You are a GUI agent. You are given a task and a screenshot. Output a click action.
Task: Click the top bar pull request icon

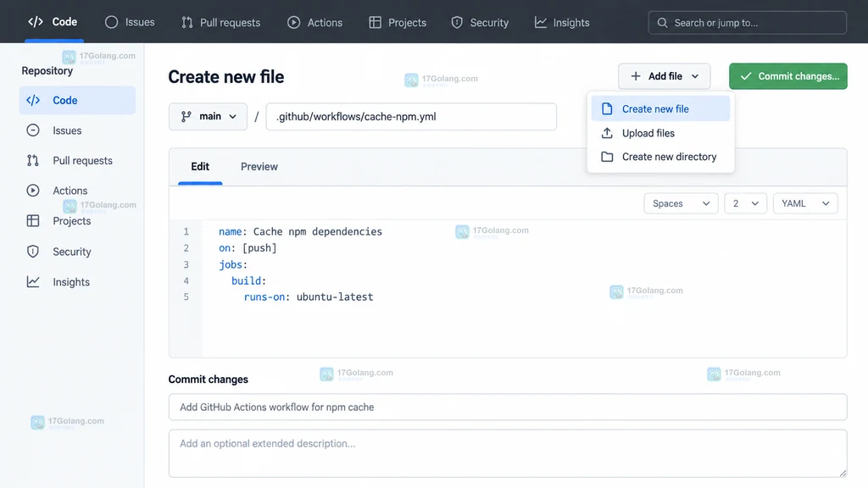pyautogui.click(x=187, y=22)
